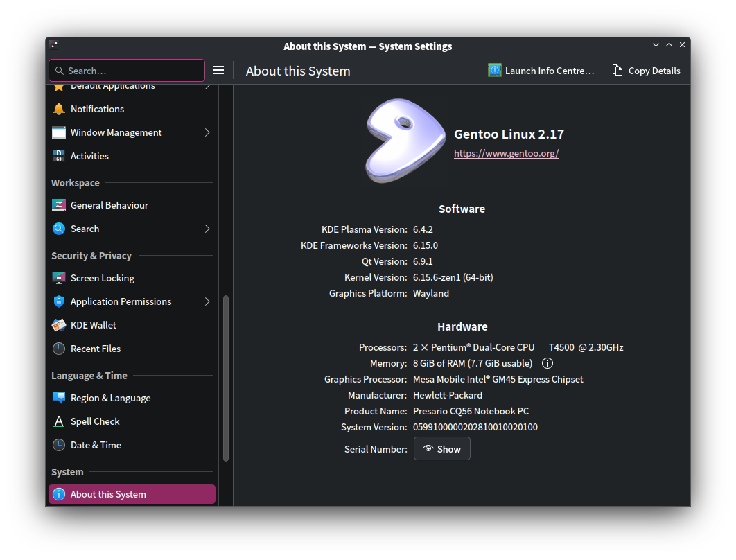Click the Gentoo Linux 2.17 heading
The image size is (736, 560).
point(509,134)
